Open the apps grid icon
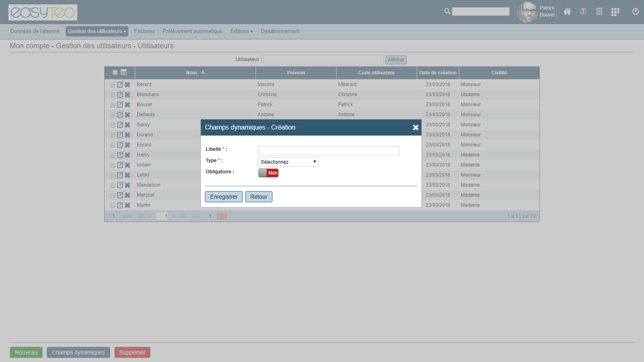This screenshot has width=644, height=362. (615, 12)
